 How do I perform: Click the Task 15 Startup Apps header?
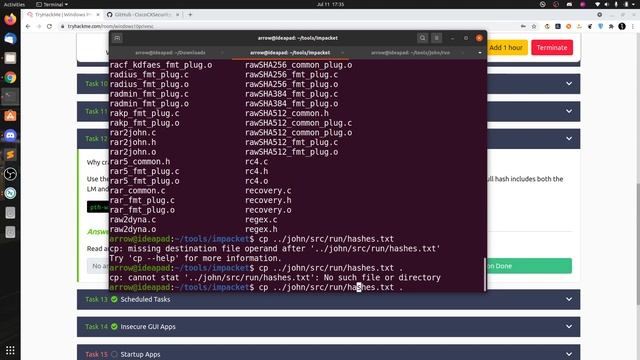pyautogui.click(x=329, y=353)
